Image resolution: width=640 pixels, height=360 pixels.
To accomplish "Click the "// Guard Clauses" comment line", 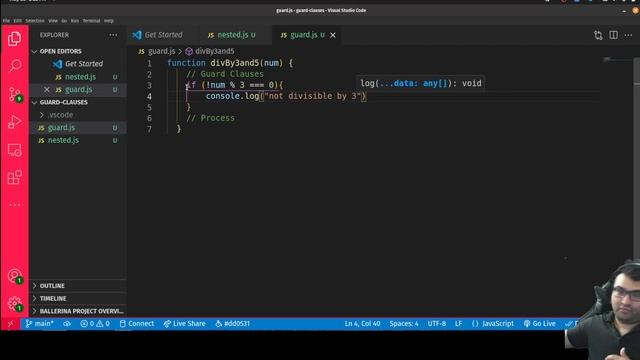I will coord(225,74).
